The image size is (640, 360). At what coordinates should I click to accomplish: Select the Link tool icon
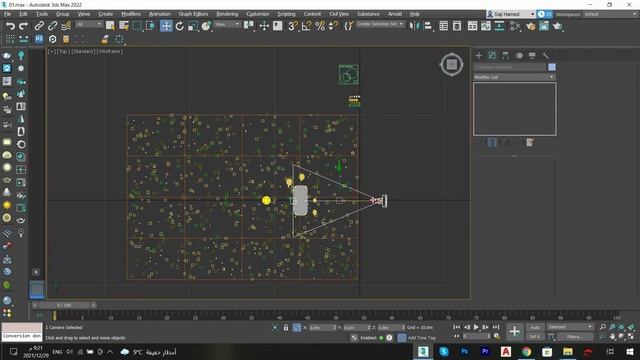[39, 27]
